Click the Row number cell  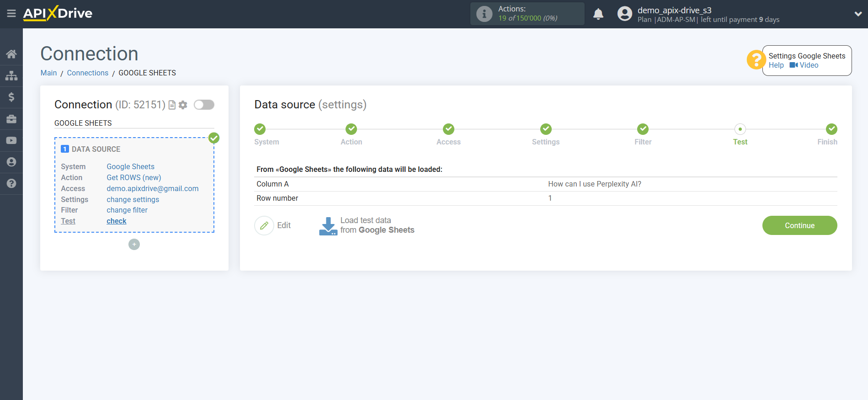pos(277,198)
